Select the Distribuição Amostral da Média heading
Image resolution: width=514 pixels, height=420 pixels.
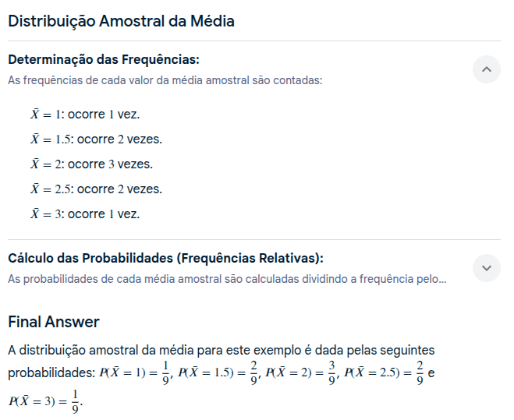click(121, 21)
